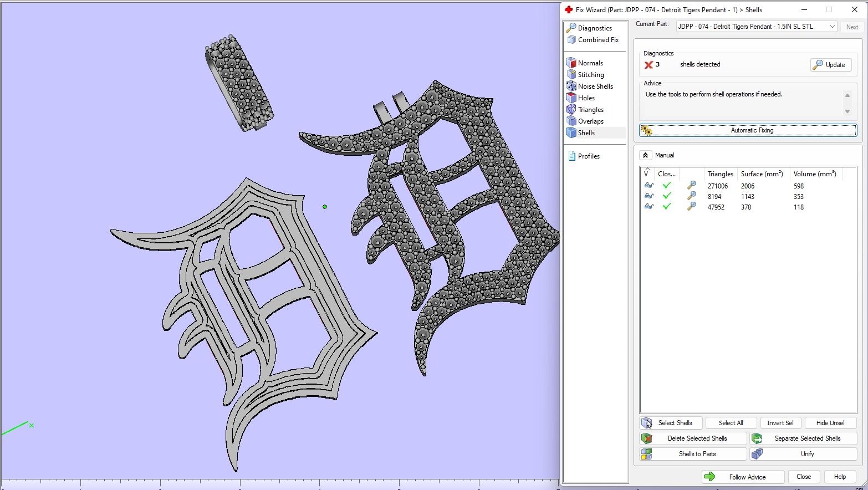This screenshot has width=868, height=490.
Task: Open Holes fixing section
Action: pos(586,98)
